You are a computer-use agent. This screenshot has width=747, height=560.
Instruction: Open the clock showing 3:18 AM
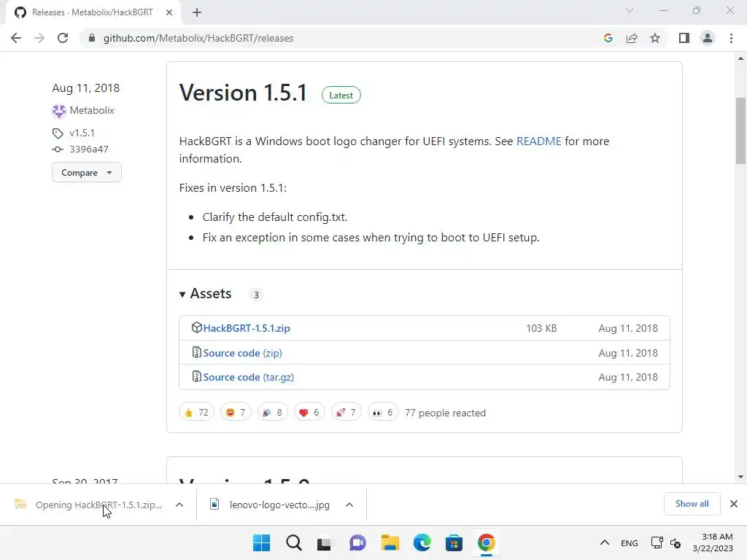pyautogui.click(x=713, y=542)
